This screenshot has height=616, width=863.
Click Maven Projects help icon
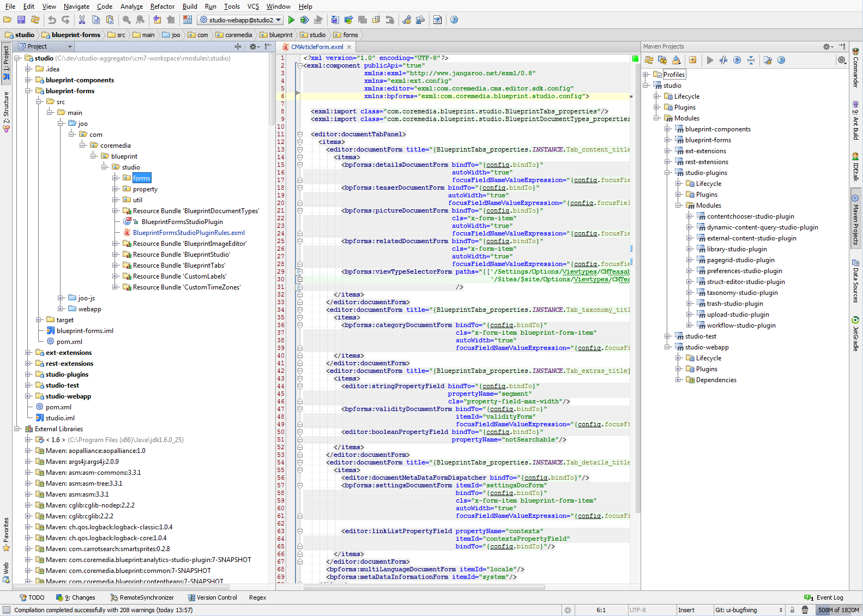tap(781, 61)
